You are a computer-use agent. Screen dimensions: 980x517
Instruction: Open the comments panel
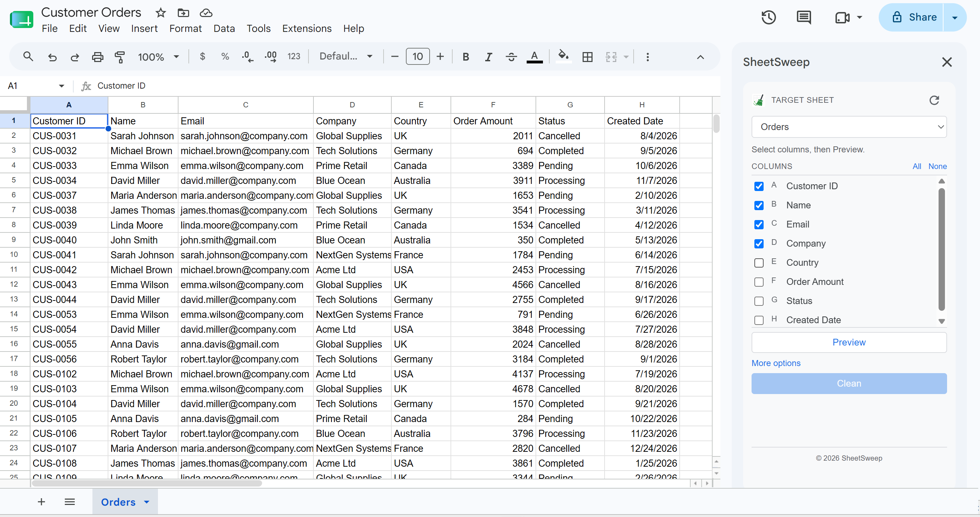804,17
